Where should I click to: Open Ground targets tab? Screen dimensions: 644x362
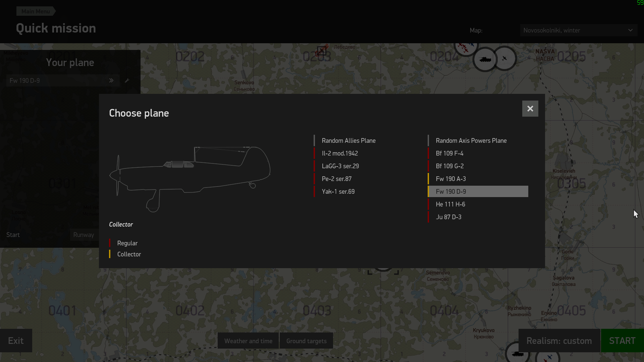click(x=306, y=341)
